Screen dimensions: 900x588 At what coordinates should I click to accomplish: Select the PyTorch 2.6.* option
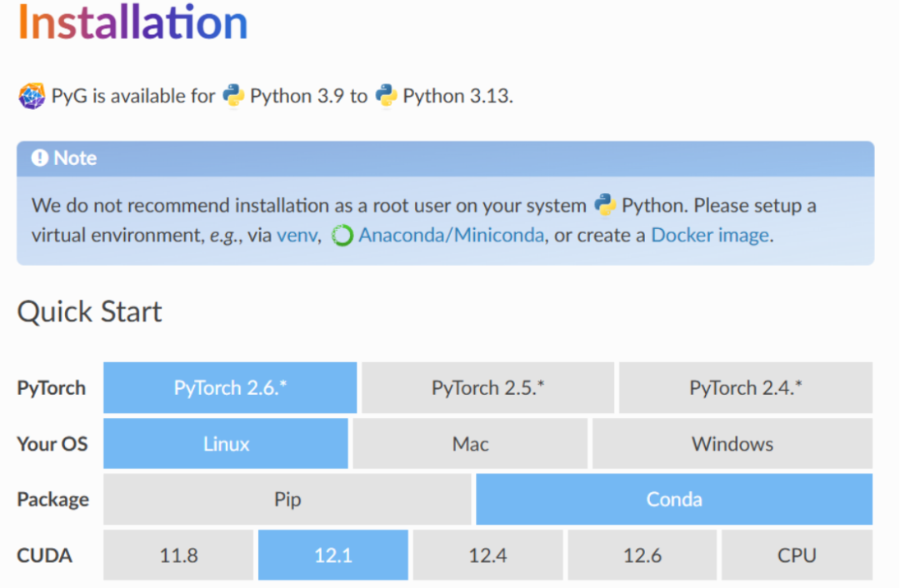(230, 388)
